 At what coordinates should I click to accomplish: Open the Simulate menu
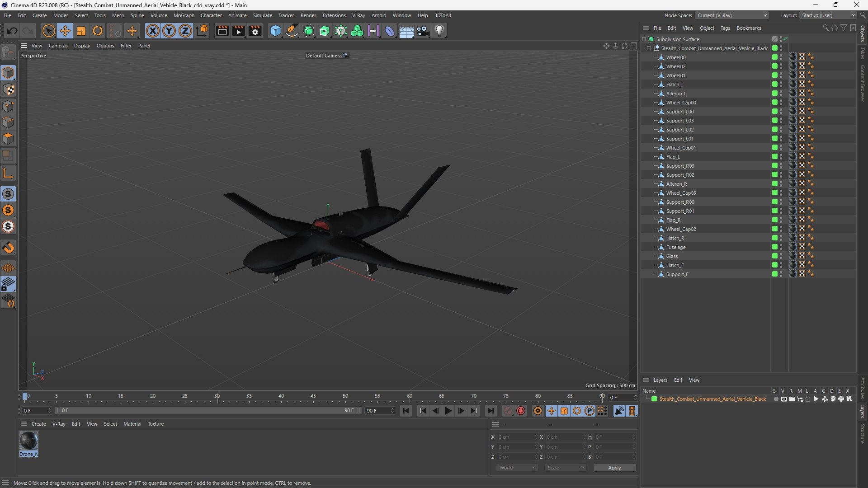click(262, 15)
